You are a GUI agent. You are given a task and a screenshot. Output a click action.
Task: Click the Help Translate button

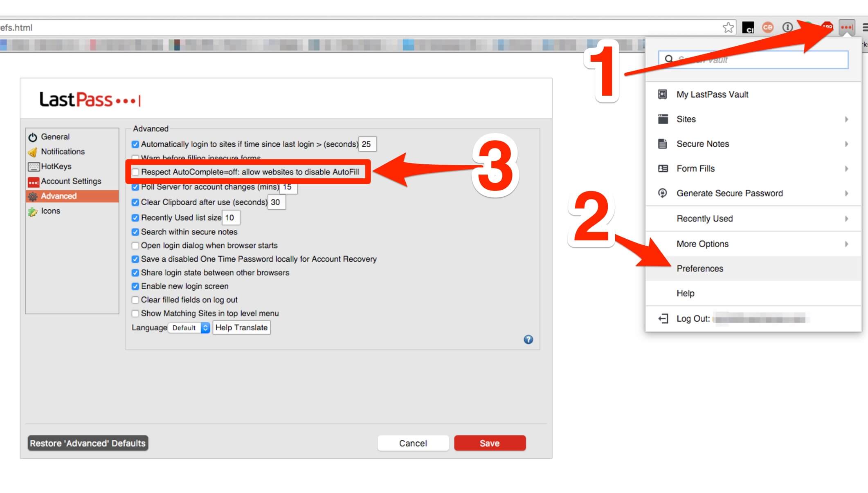[x=241, y=327]
